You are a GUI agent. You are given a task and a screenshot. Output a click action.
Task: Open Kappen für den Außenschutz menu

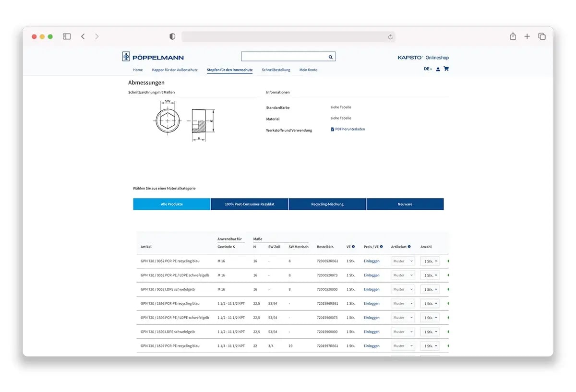click(175, 70)
